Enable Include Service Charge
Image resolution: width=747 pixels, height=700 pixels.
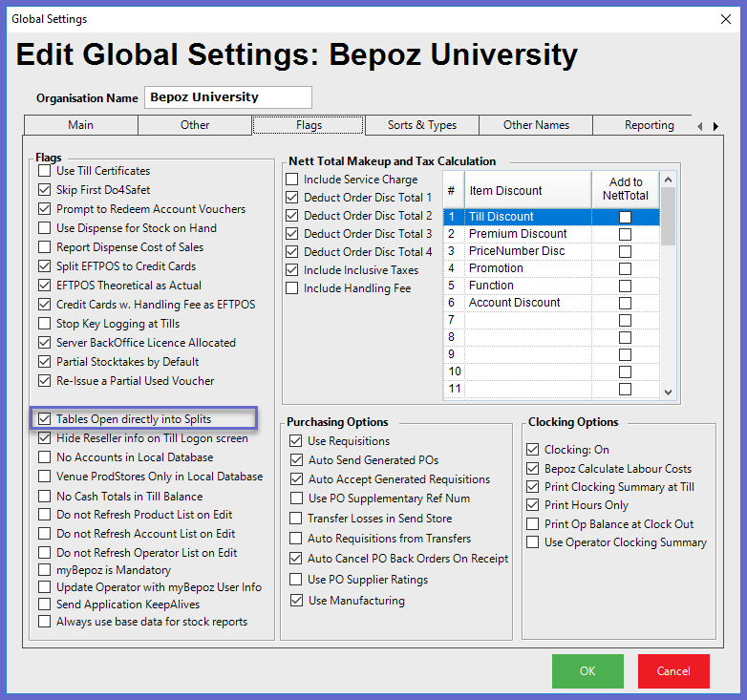tap(291, 179)
